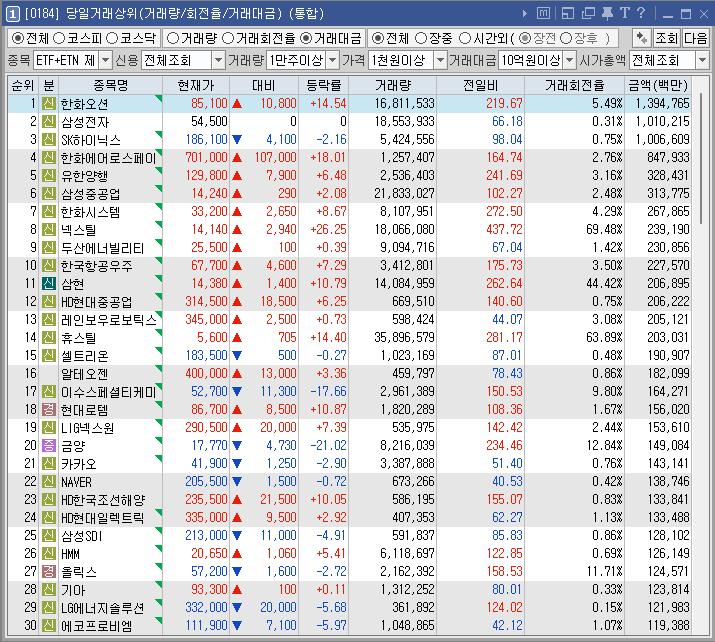Viewport: 715px width, 642px height.
Task: Select the 장후 radio button
Action: click(x=566, y=38)
